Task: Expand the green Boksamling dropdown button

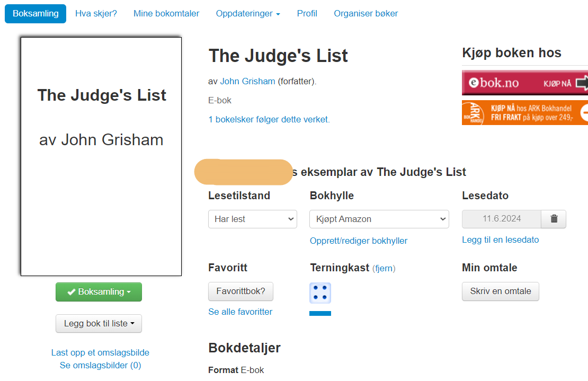Action: click(99, 292)
